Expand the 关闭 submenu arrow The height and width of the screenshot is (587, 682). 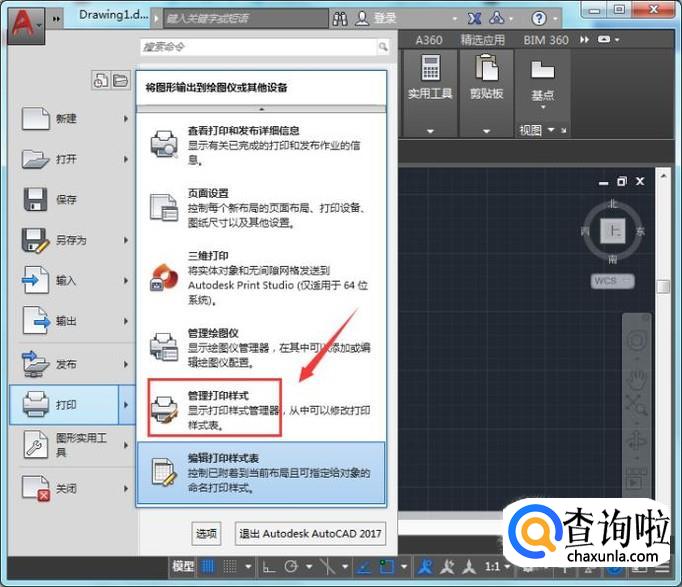tap(126, 488)
